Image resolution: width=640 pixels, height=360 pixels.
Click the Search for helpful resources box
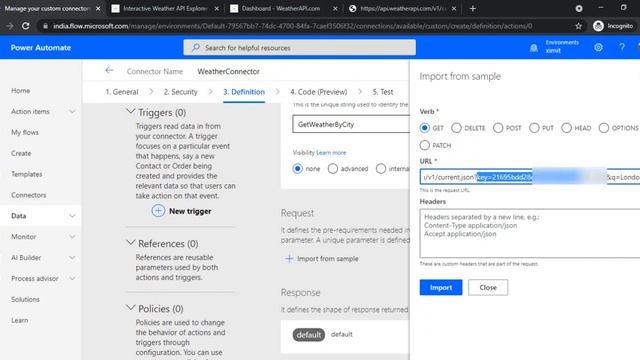[300, 47]
